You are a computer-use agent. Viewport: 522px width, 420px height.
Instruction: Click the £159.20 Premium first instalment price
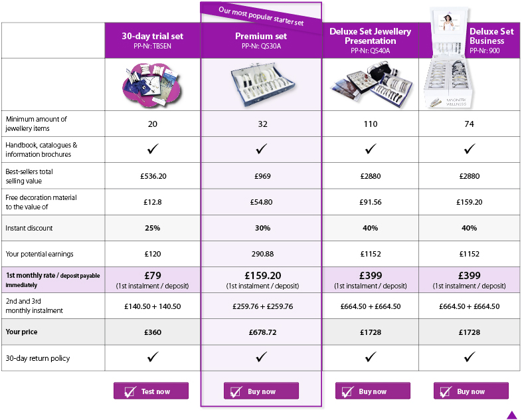[263, 275]
